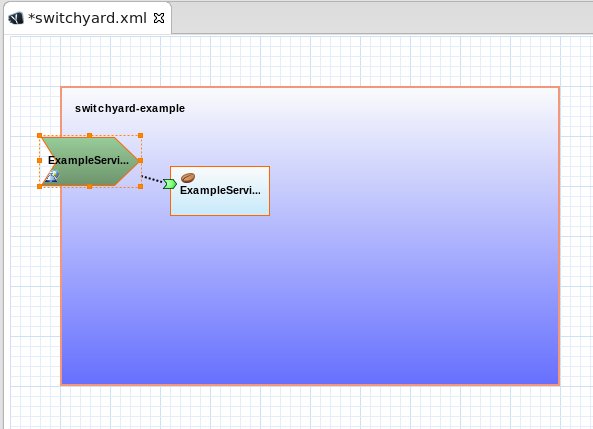Activate the switchyard.xml editor tab

pos(87,18)
